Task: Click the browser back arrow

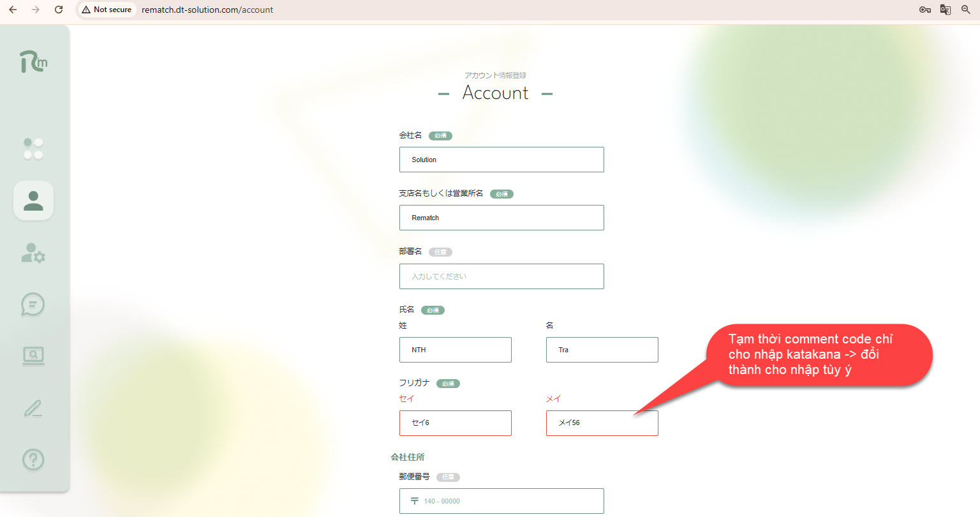Action: 13,10
